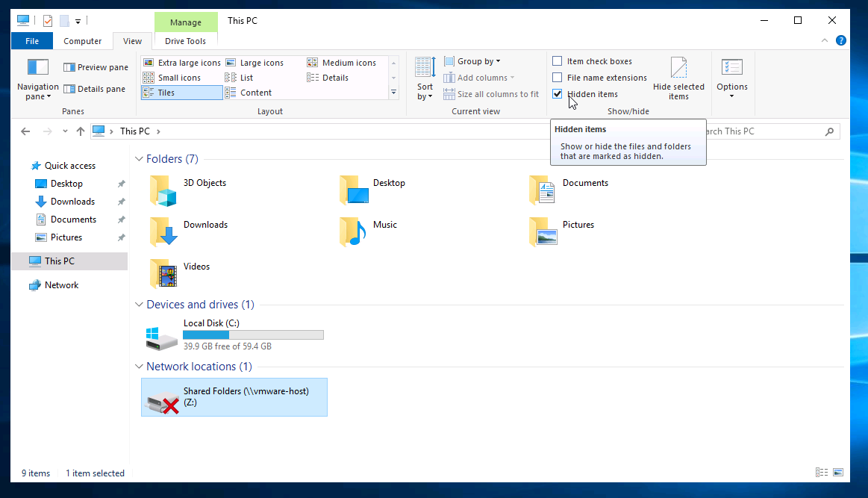Uncheck Hidden items

point(558,94)
